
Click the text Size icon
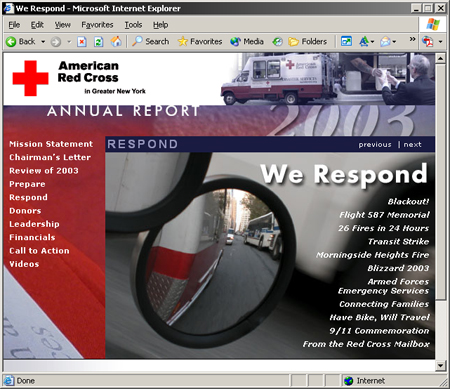click(363, 42)
